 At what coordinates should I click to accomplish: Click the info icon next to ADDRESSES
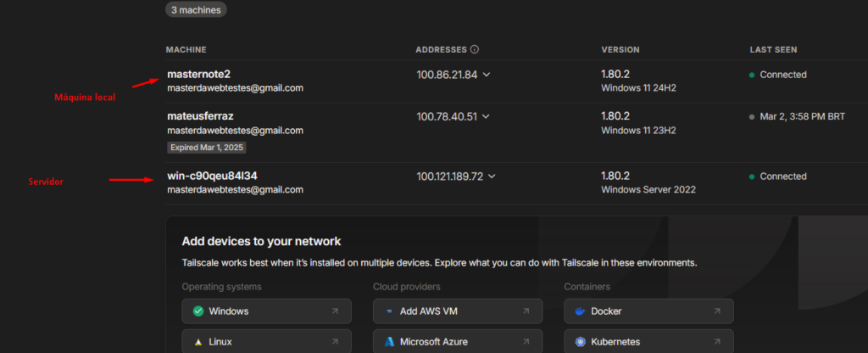pyautogui.click(x=475, y=49)
